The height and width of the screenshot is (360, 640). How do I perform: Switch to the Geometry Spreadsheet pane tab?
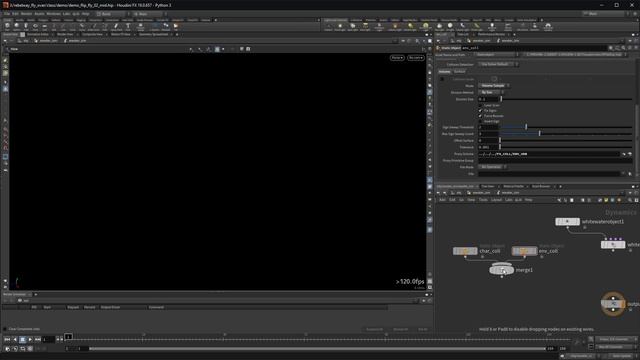pyautogui.click(x=153, y=34)
